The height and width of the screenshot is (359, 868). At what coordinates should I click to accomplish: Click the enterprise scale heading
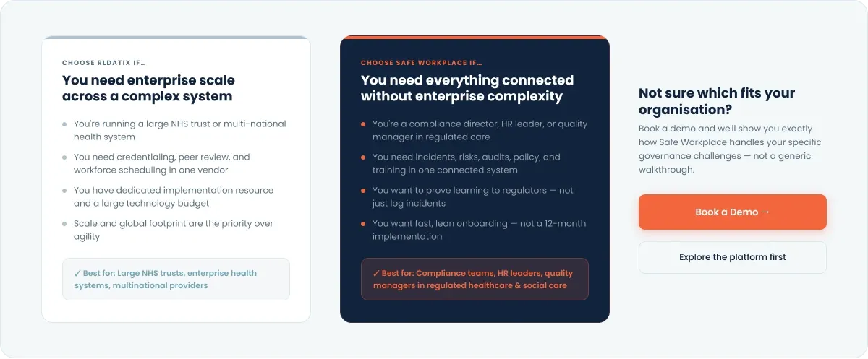(148, 88)
